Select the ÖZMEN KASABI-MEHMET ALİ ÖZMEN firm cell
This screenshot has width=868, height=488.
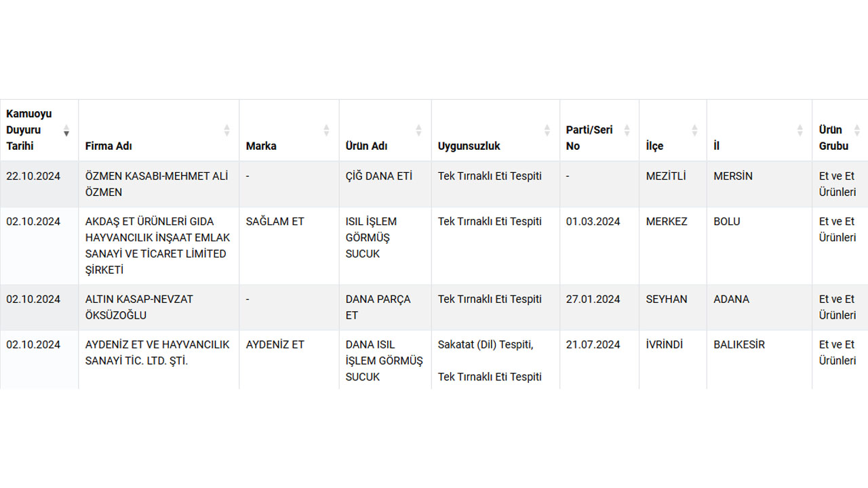click(157, 184)
